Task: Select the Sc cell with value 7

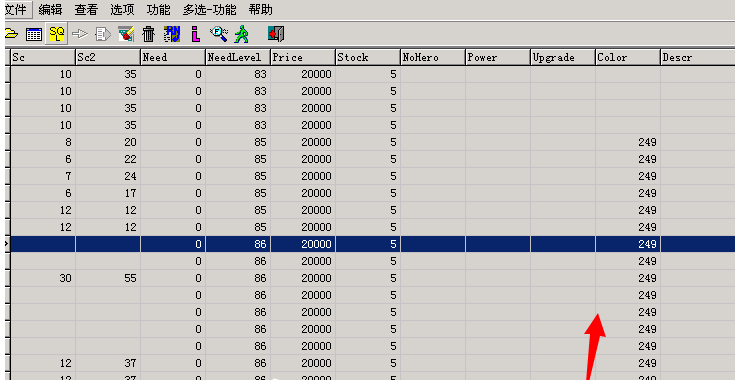Action: [43, 176]
